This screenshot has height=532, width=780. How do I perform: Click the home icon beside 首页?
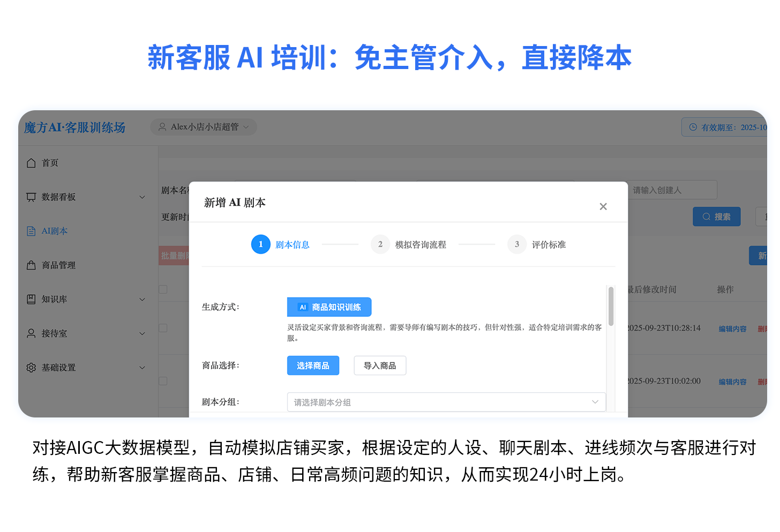pyautogui.click(x=31, y=163)
